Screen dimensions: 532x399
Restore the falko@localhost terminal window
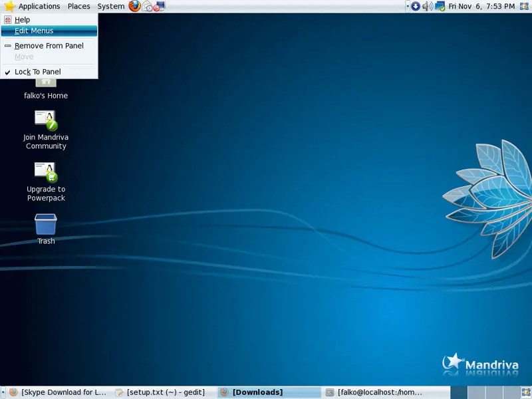[x=374, y=392]
